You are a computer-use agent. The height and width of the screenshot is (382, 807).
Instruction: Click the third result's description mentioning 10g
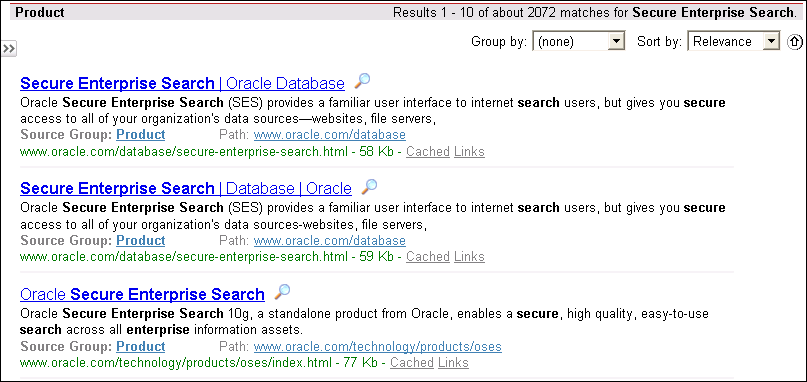(x=364, y=321)
